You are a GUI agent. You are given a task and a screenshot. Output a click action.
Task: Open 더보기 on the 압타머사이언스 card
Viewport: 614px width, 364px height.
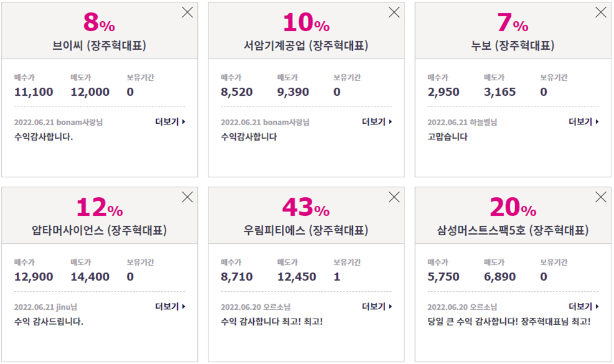click(170, 306)
